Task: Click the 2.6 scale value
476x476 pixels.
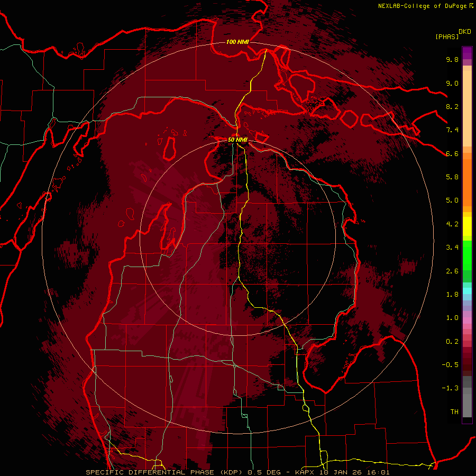Action: (452, 271)
